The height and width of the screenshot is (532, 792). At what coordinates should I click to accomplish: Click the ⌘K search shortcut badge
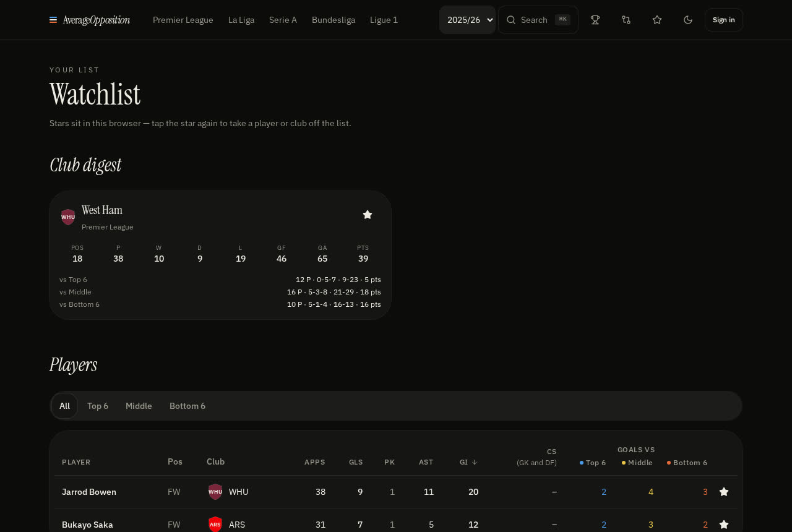point(562,20)
